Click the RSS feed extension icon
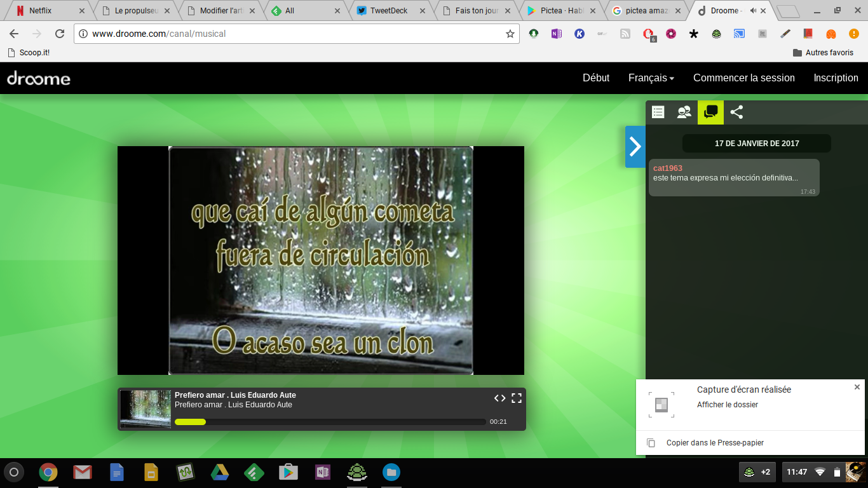This screenshot has width=868, height=488. tap(625, 34)
